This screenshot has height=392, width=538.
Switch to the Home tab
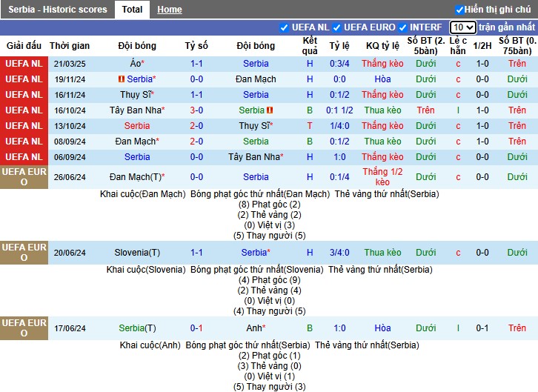click(170, 10)
